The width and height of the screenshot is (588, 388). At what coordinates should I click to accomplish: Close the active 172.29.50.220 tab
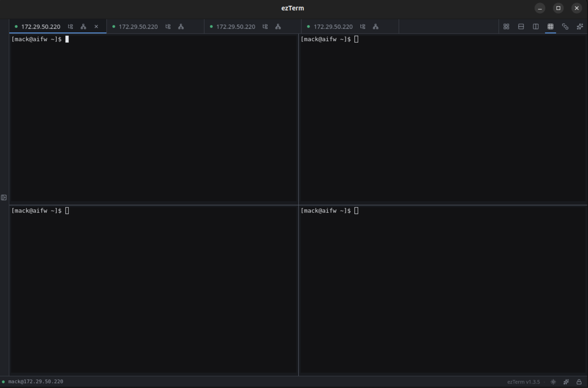[96, 26]
